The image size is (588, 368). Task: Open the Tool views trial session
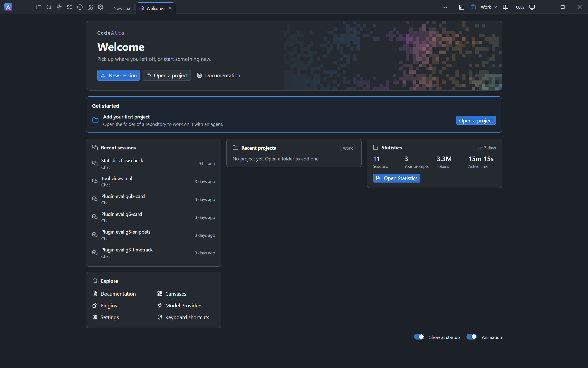[x=154, y=182]
